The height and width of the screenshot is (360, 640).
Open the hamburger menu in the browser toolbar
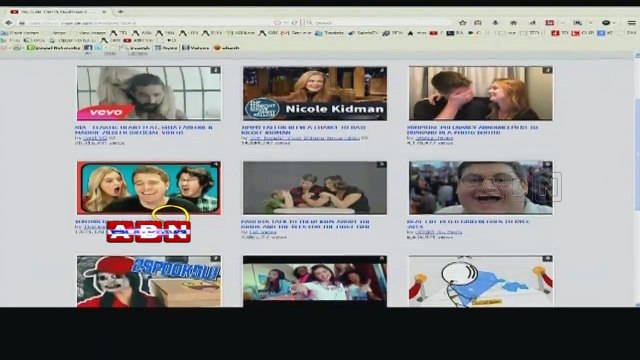tap(631, 23)
